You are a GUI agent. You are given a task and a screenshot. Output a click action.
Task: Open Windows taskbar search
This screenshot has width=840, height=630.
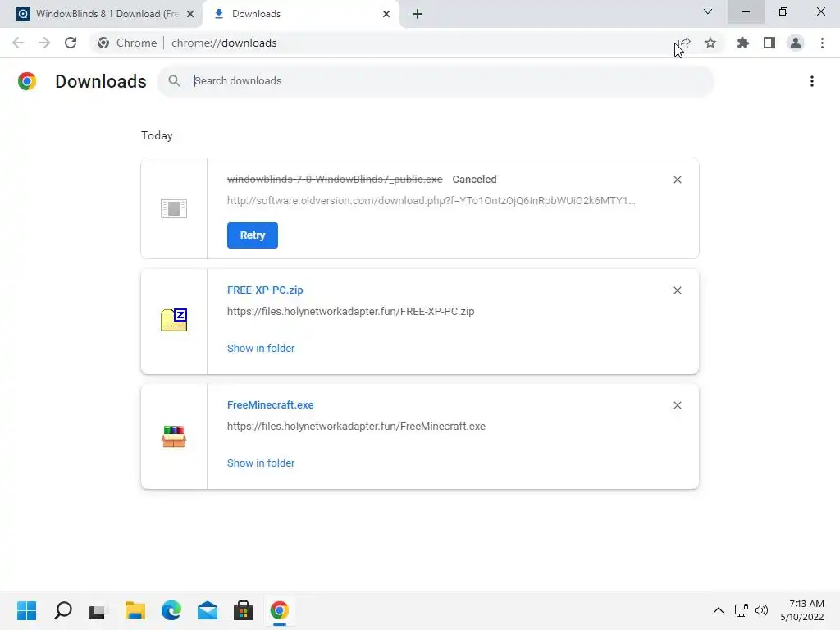[62, 610]
